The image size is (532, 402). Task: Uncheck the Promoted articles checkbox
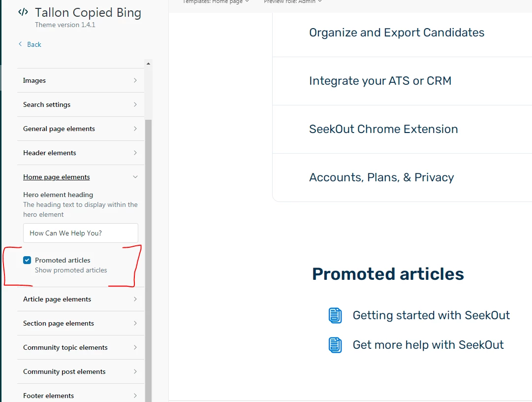click(x=27, y=260)
